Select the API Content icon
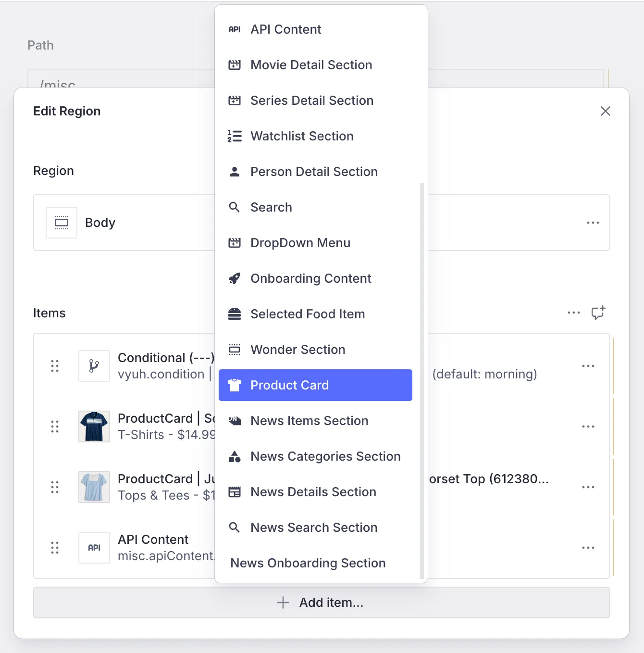Viewport: 644px width, 653px height. pyautogui.click(x=235, y=29)
